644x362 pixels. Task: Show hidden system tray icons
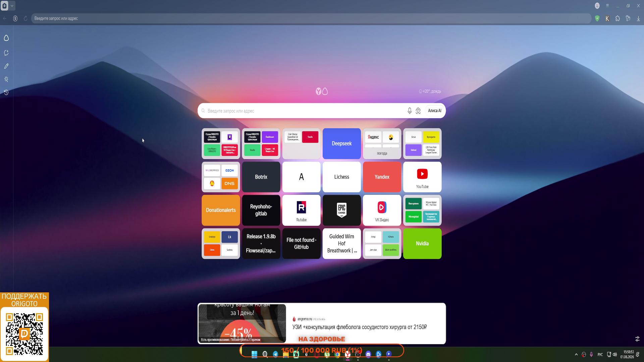(576, 354)
